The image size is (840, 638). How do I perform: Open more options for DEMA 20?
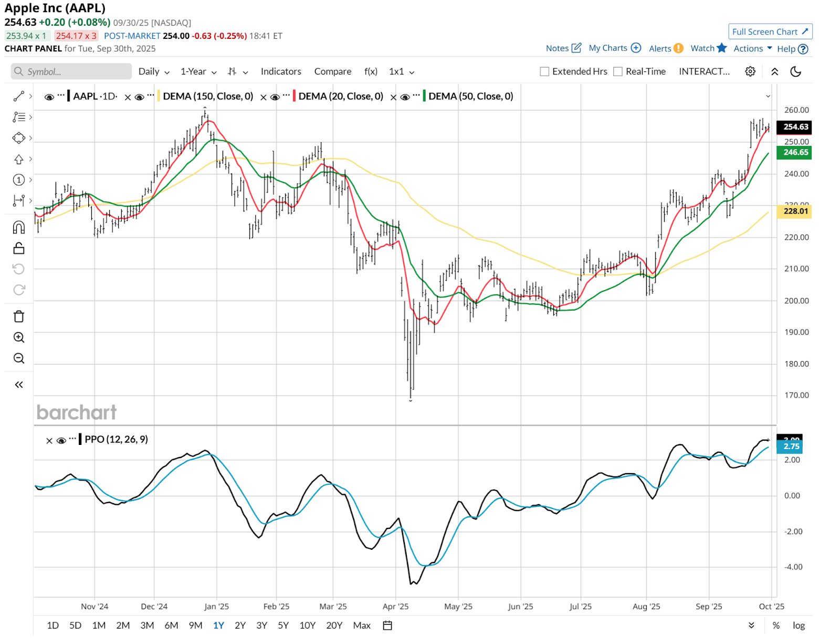tap(286, 95)
